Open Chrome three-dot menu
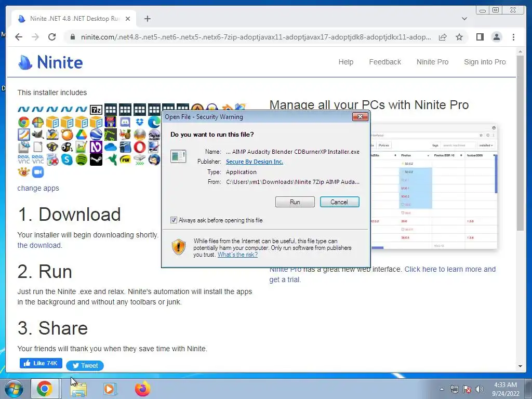 coord(513,37)
